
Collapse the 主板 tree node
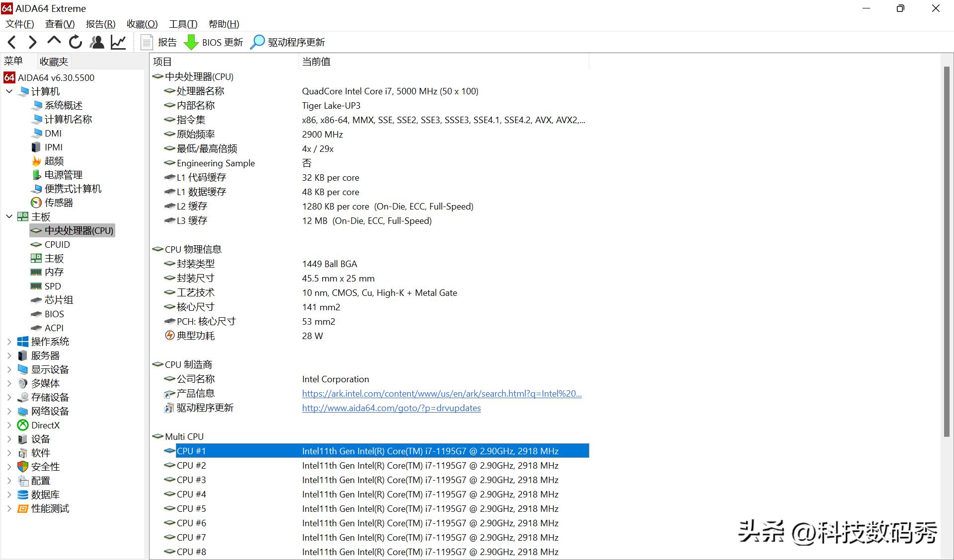[x=8, y=216]
